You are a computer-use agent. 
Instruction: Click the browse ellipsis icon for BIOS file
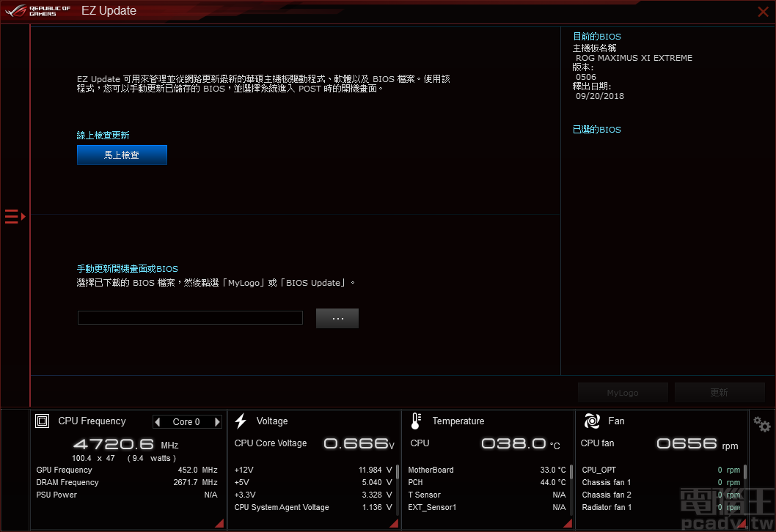[337, 317]
